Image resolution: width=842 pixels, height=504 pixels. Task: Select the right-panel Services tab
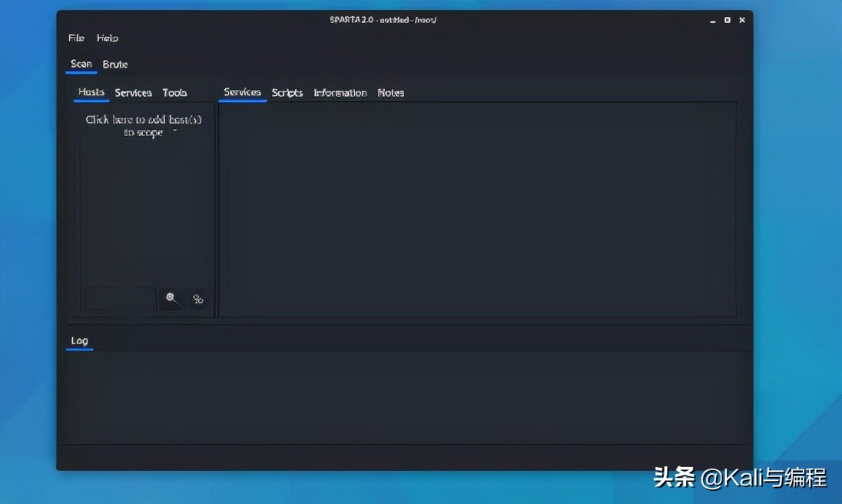(x=242, y=92)
